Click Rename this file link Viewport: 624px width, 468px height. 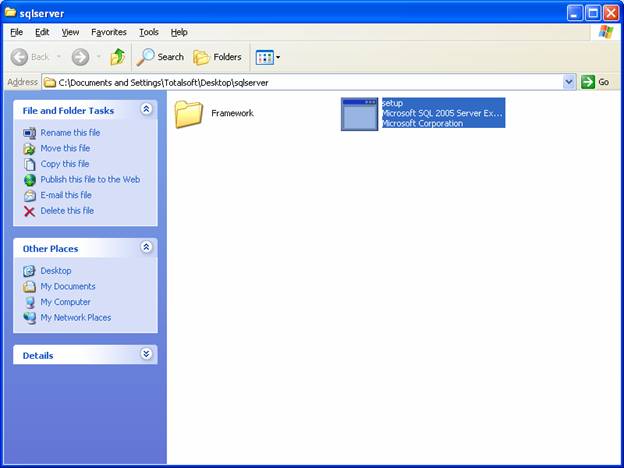click(x=70, y=133)
